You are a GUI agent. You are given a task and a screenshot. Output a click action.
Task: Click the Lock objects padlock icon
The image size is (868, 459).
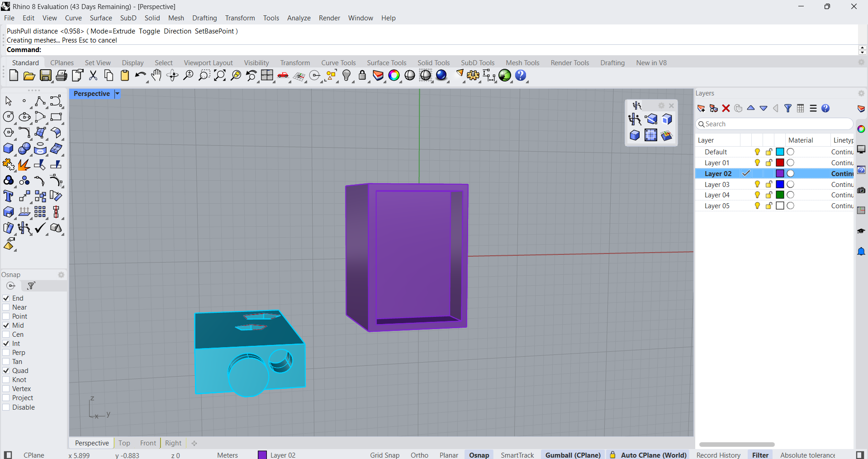(x=362, y=76)
